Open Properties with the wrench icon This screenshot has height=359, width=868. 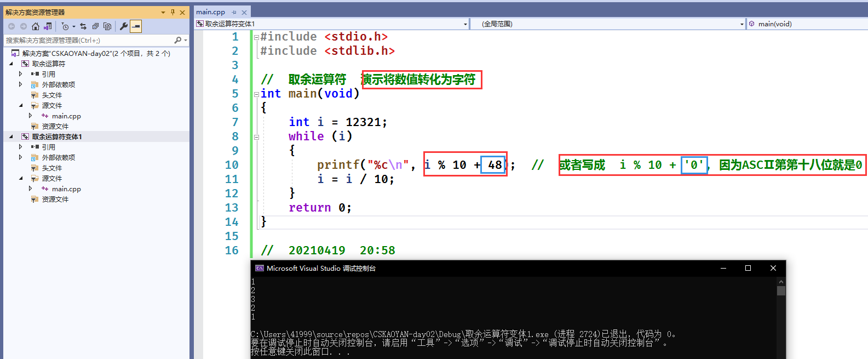point(124,26)
